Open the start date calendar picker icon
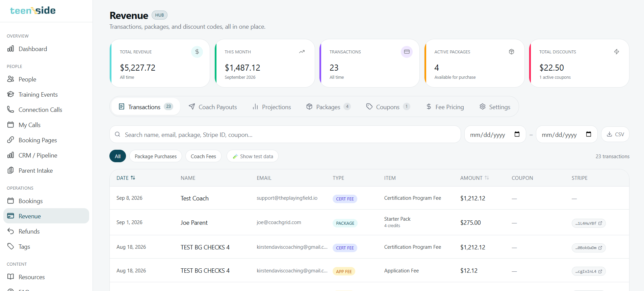644x291 pixels. coord(517,134)
